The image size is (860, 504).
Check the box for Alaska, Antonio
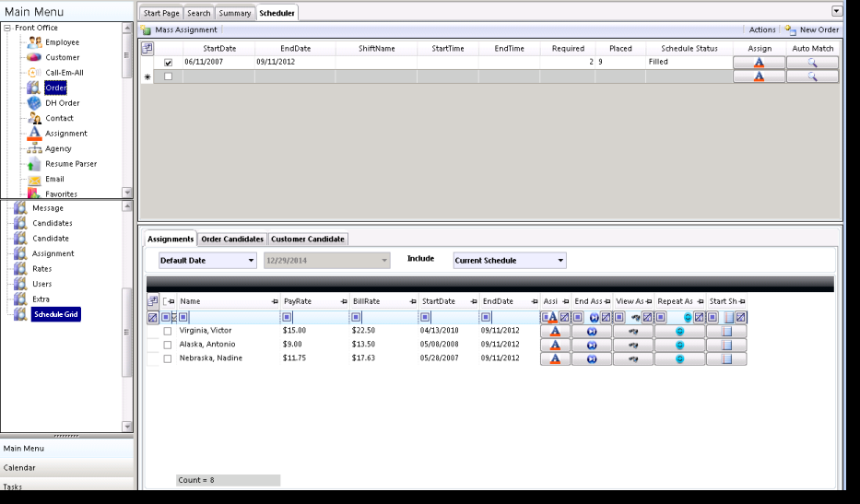point(168,345)
